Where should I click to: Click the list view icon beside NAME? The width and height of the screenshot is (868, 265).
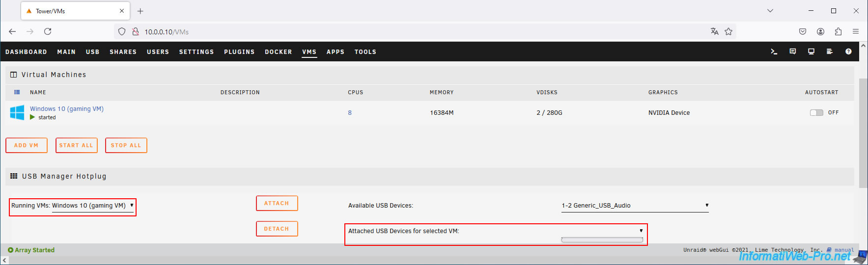(x=17, y=92)
